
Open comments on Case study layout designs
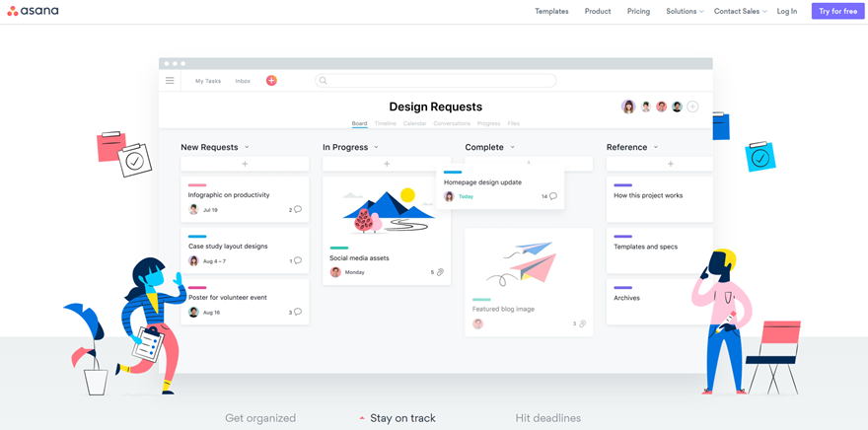click(x=298, y=260)
